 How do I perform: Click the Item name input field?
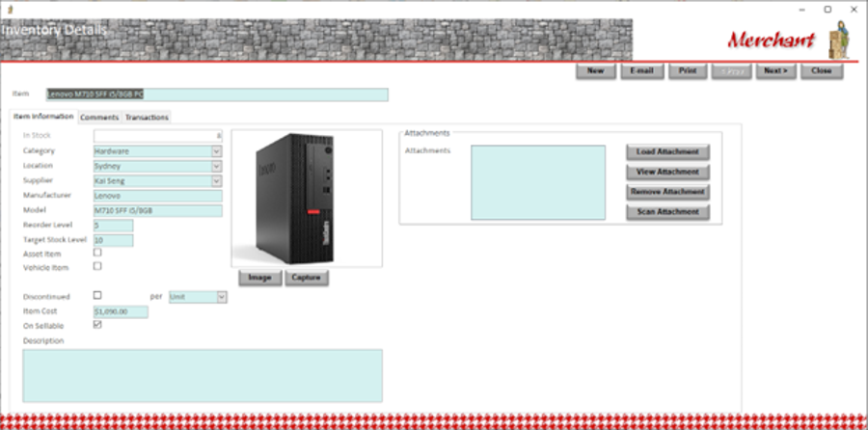(x=217, y=94)
